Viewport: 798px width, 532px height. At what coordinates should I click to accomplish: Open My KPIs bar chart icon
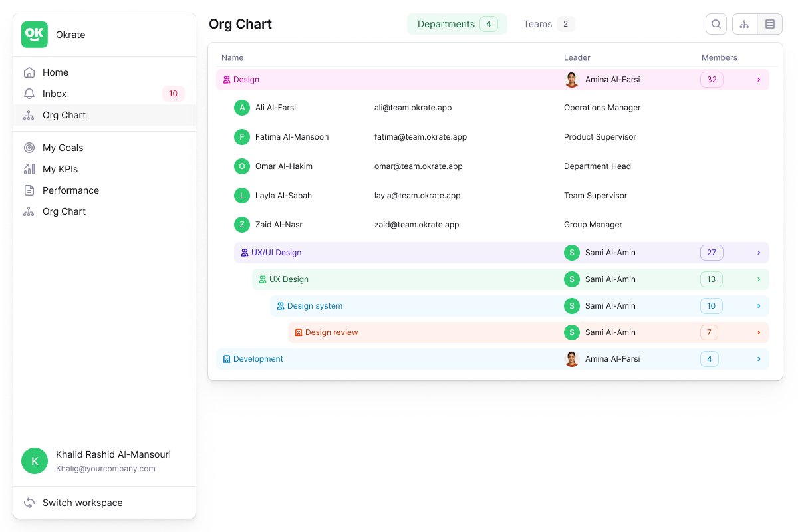point(29,169)
